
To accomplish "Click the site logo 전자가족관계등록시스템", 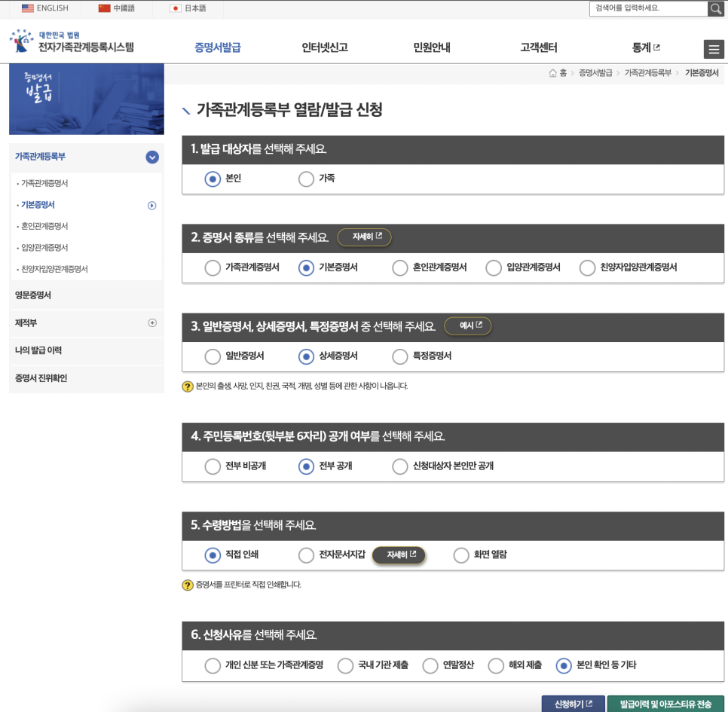I will [x=72, y=41].
